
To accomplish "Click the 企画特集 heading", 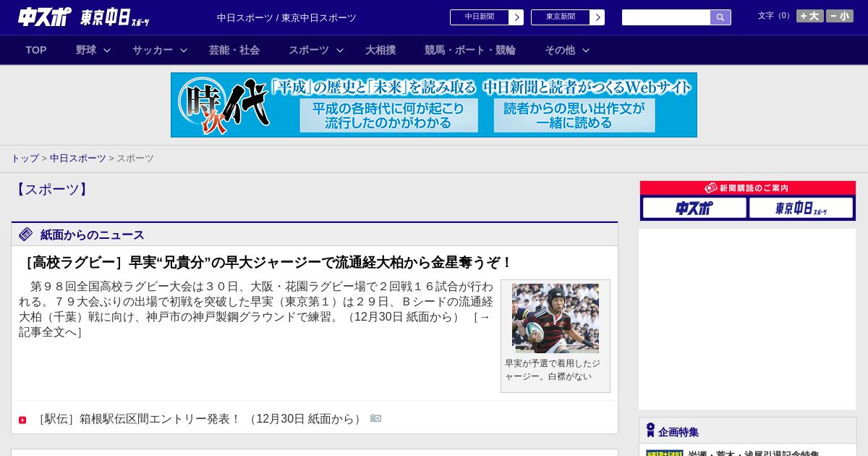I will tap(678, 432).
